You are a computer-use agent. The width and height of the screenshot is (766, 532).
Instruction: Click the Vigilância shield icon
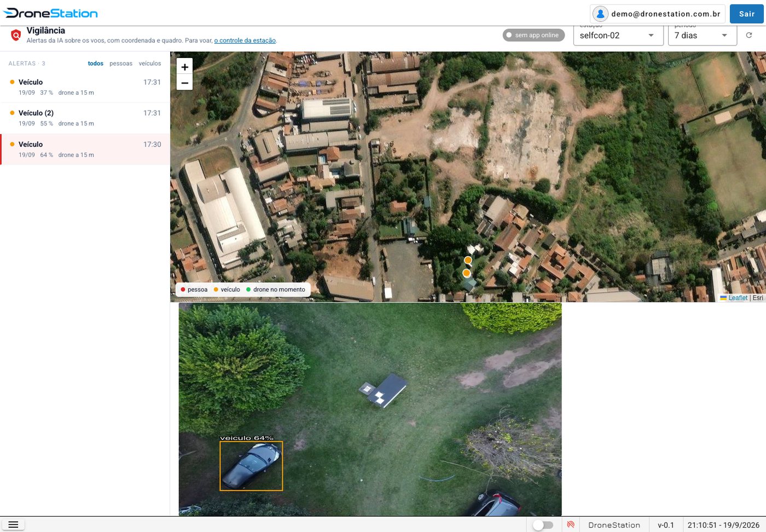pos(16,36)
